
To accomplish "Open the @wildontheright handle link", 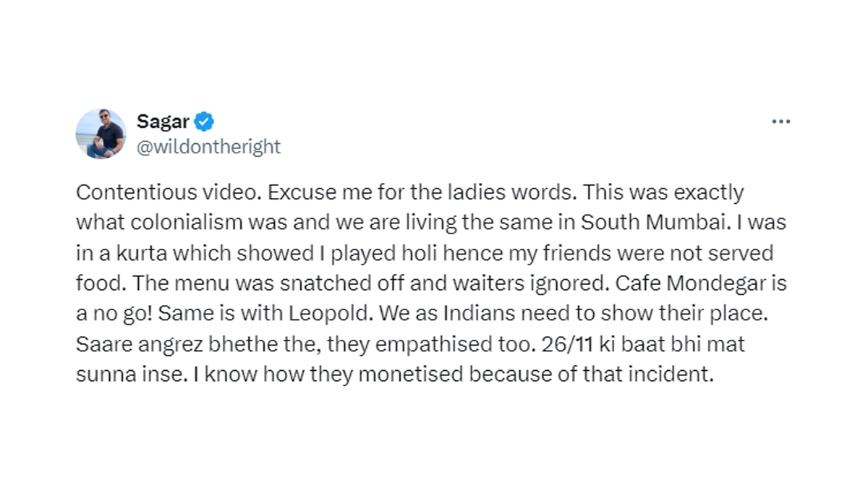I will [208, 147].
